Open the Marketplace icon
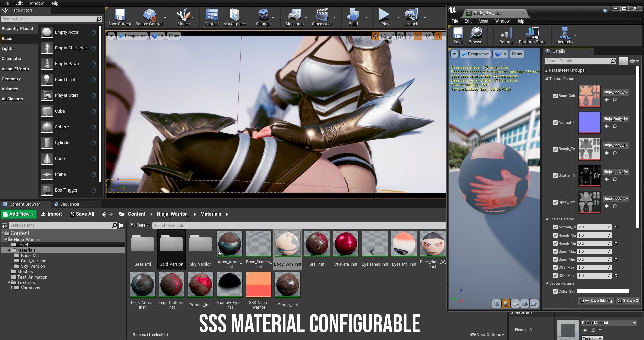644x340 pixels. click(234, 17)
